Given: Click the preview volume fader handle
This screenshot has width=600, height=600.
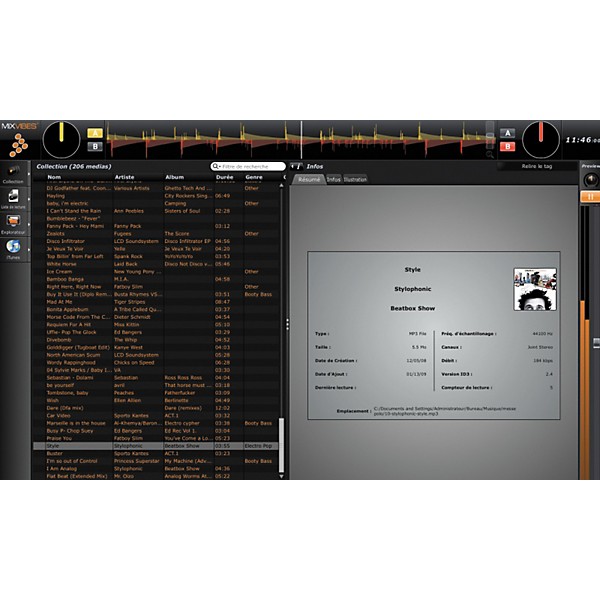Looking at the screenshot, I should coord(596,343).
